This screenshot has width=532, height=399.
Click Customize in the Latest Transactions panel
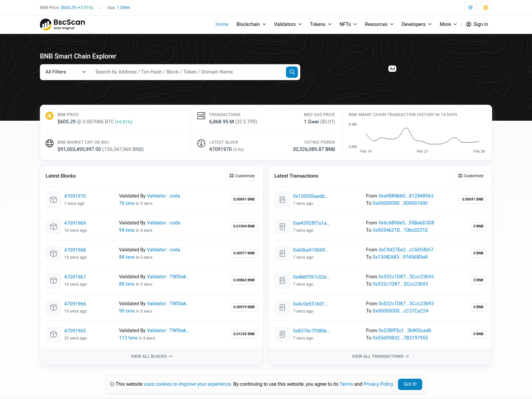click(470, 176)
